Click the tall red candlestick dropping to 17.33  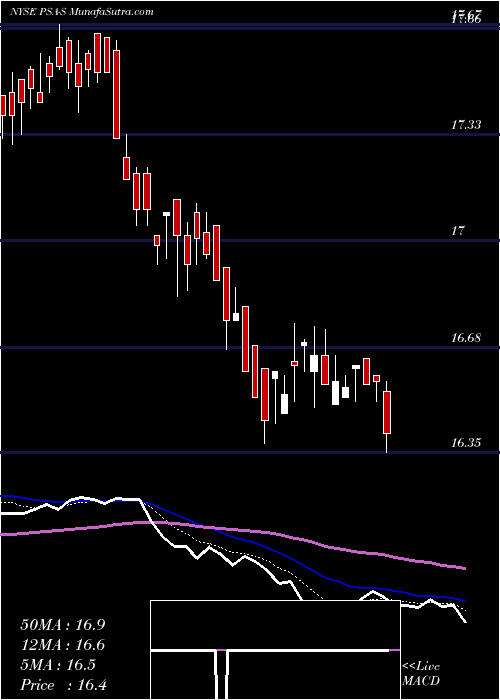pyautogui.click(x=116, y=94)
